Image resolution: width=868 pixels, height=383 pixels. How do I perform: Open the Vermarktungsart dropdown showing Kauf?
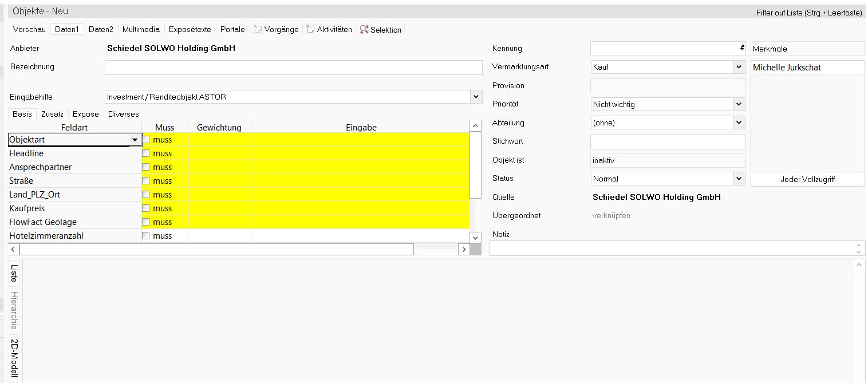point(739,67)
